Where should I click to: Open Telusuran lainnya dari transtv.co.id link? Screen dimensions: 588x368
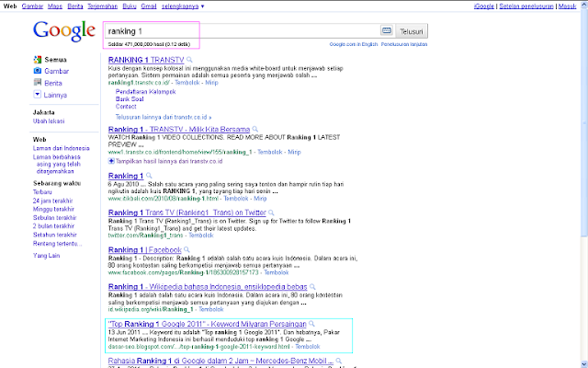click(164, 117)
